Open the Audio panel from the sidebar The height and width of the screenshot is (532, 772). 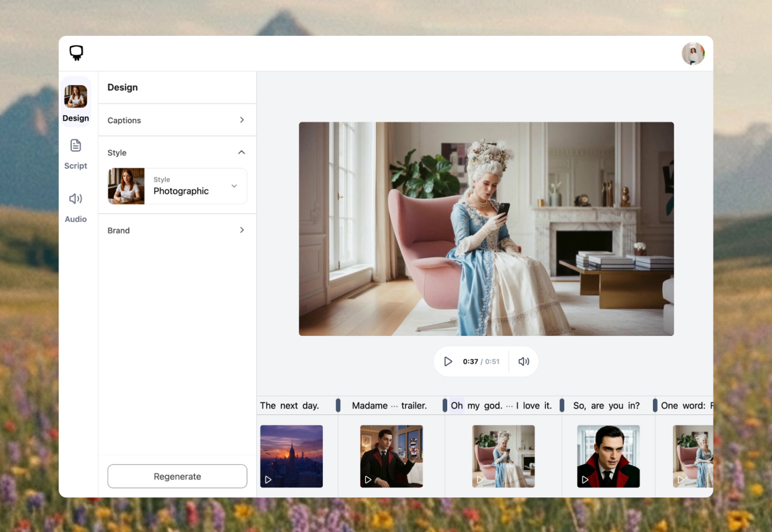point(76,206)
